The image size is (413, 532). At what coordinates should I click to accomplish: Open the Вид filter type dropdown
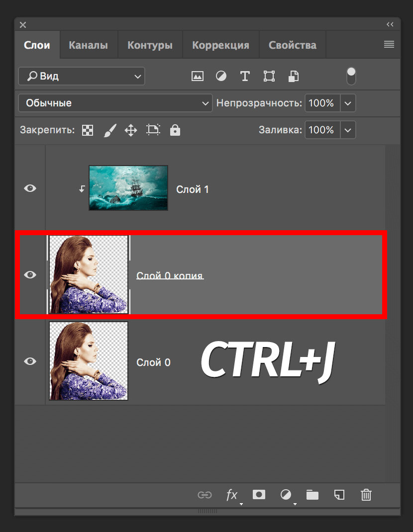click(82, 76)
